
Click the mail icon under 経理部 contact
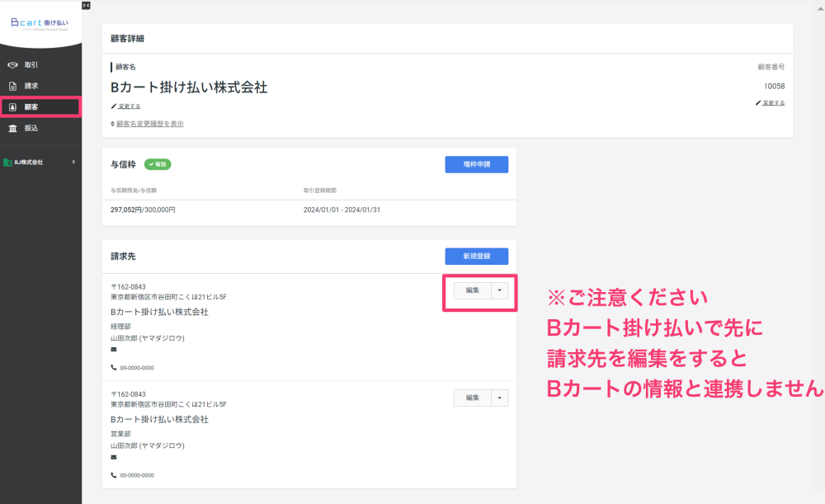point(114,349)
